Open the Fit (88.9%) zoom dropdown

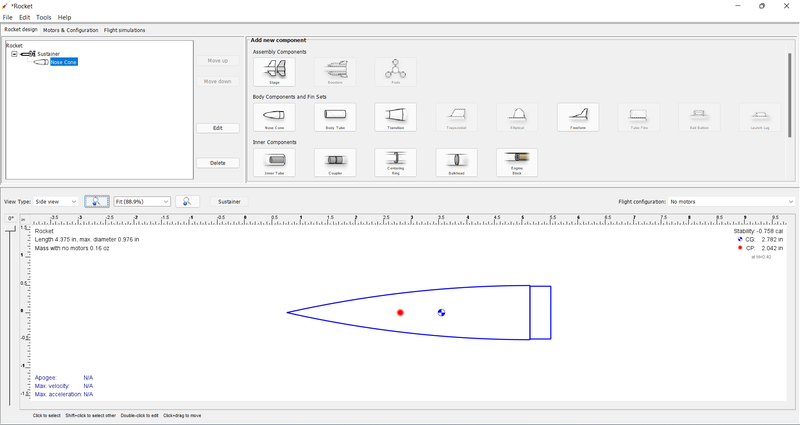point(142,202)
